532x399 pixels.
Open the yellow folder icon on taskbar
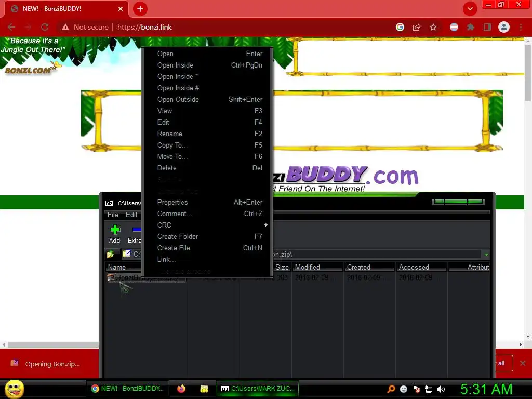(204, 389)
